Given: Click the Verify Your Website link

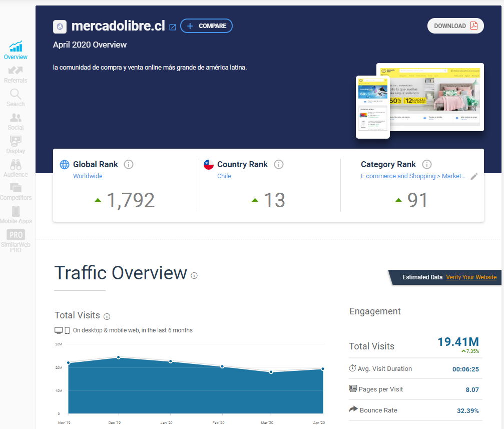Looking at the screenshot, I should tap(471, 277).
